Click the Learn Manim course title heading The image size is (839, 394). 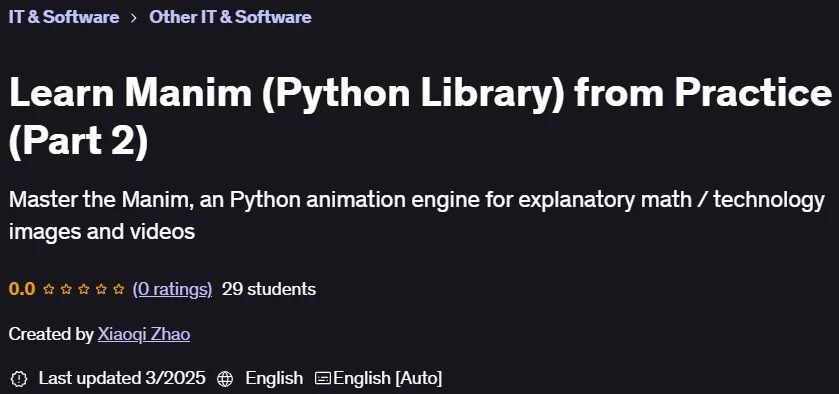[x=420, y=117]
